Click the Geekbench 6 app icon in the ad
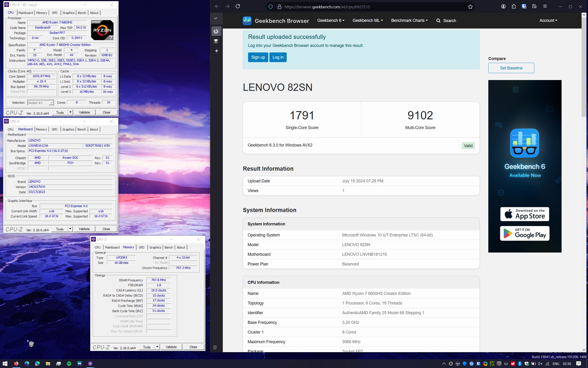 coord(524,143)
